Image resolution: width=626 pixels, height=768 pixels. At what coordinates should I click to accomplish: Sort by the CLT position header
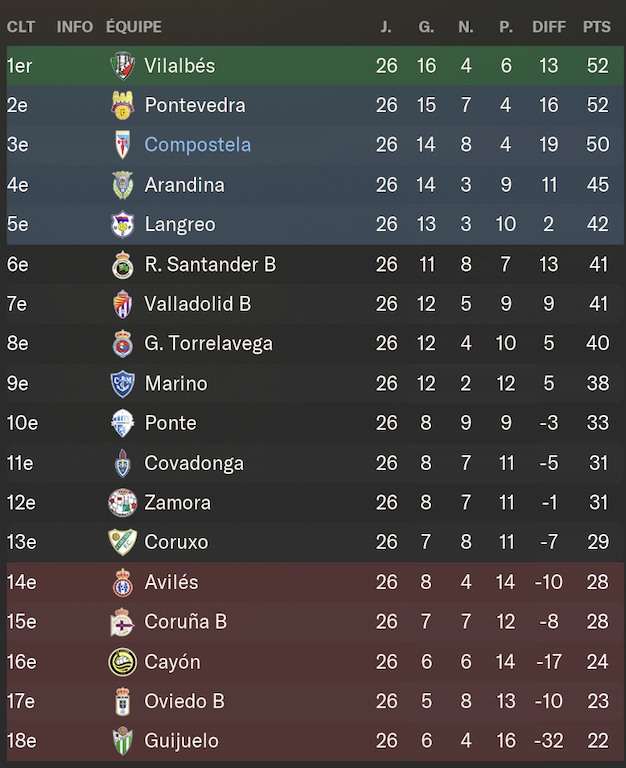click(x=21, y=26)
